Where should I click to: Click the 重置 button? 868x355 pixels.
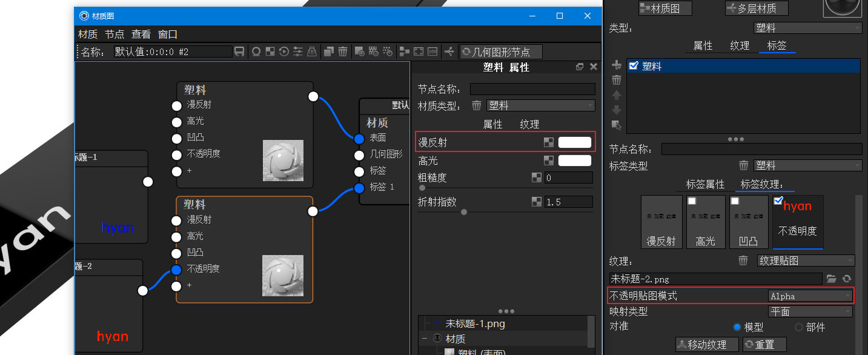[764, 344]
